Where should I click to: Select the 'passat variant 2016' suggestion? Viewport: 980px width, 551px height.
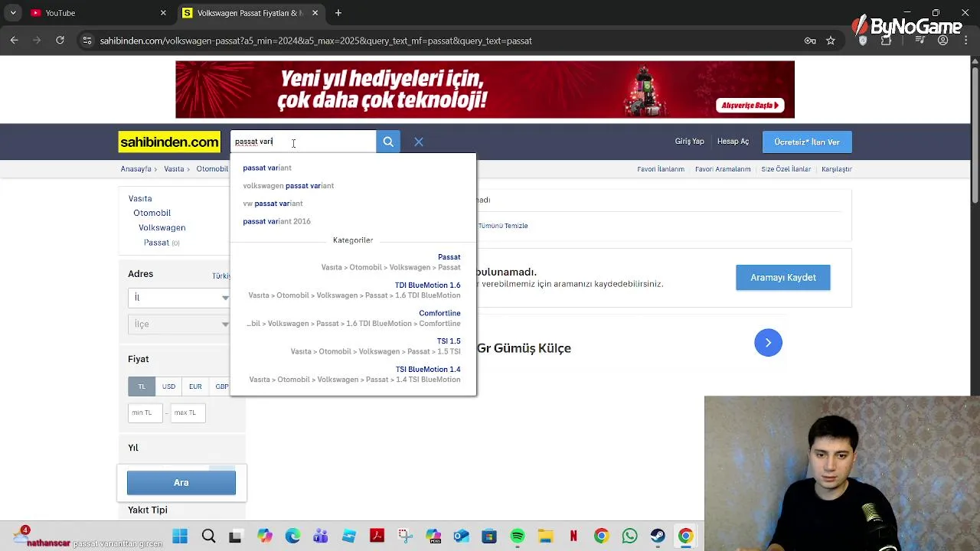[276, 221]
